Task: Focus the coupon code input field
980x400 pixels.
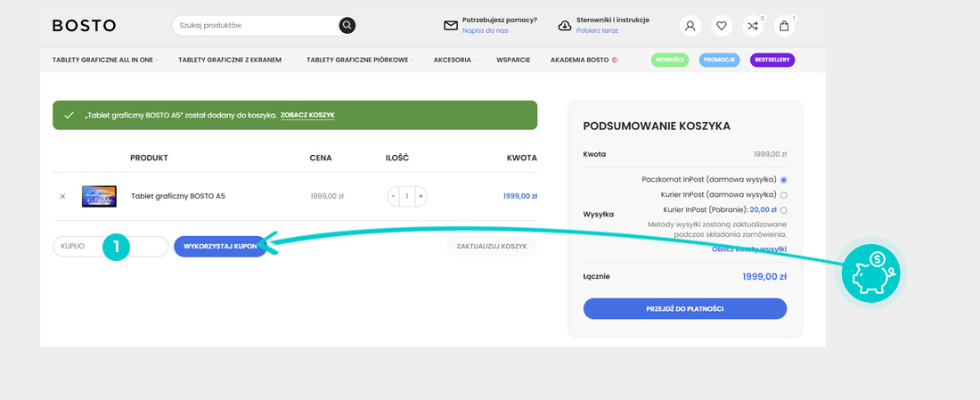Action: (x=110, y=246)
